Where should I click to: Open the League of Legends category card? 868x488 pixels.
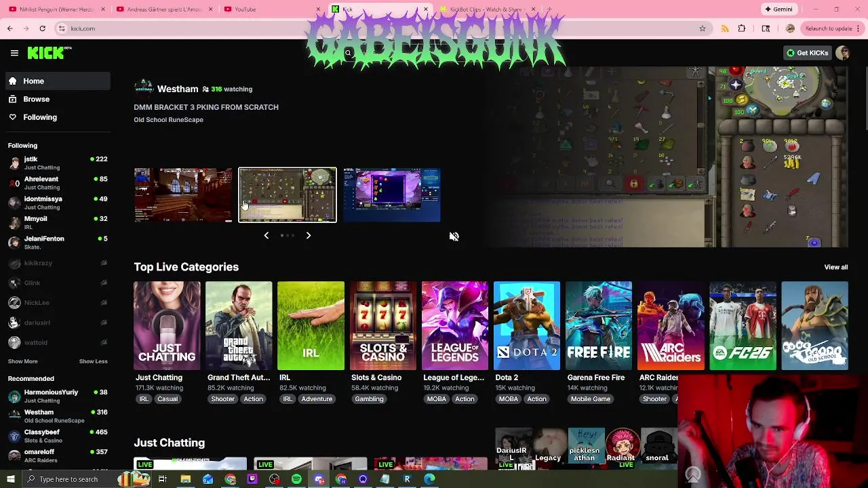pyautogui.click(x=454, y=326)
